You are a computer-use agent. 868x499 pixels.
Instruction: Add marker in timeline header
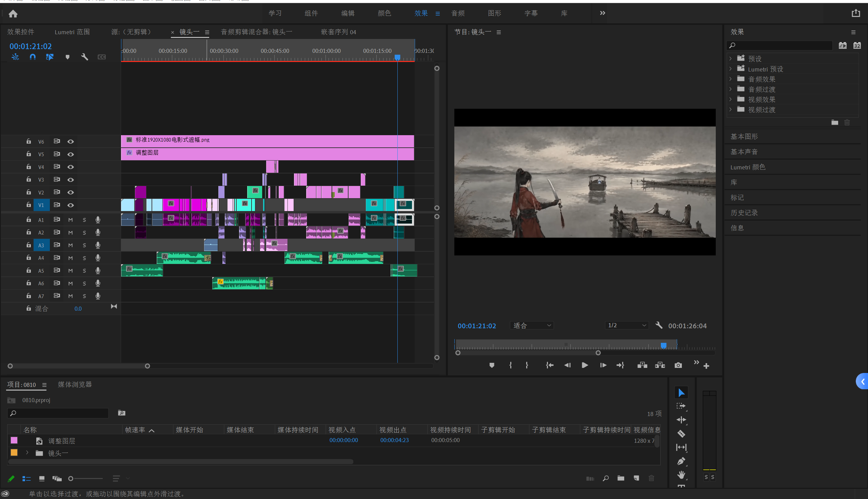click(x=67, y=57)
